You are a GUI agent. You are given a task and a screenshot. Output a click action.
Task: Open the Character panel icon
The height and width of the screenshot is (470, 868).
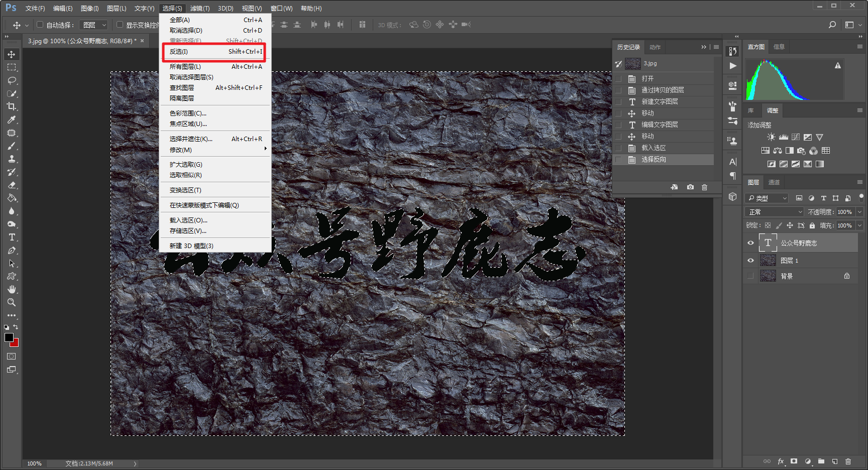[x=733, y=162]
